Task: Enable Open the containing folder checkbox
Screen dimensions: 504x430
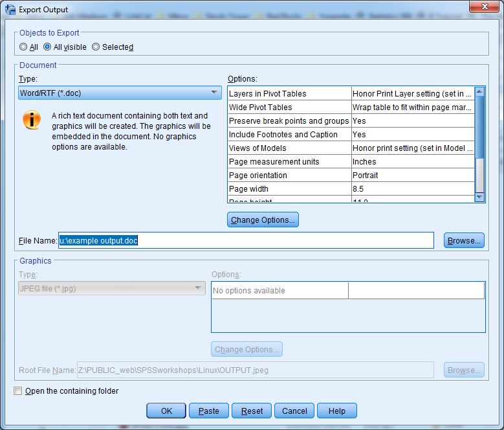Action: tap(18, 391)
